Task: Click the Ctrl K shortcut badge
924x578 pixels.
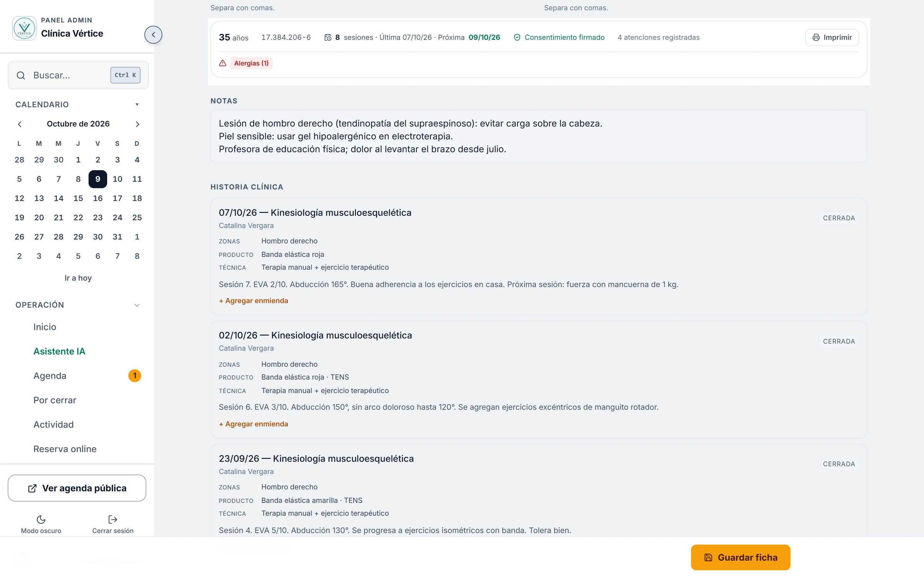Action: pyautogui.click(x=125, y=75)
